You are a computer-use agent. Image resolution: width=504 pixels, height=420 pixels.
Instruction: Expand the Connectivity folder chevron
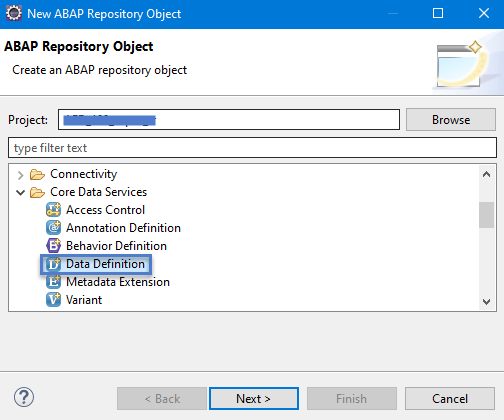pyautogui.click(x=21, y=175)
